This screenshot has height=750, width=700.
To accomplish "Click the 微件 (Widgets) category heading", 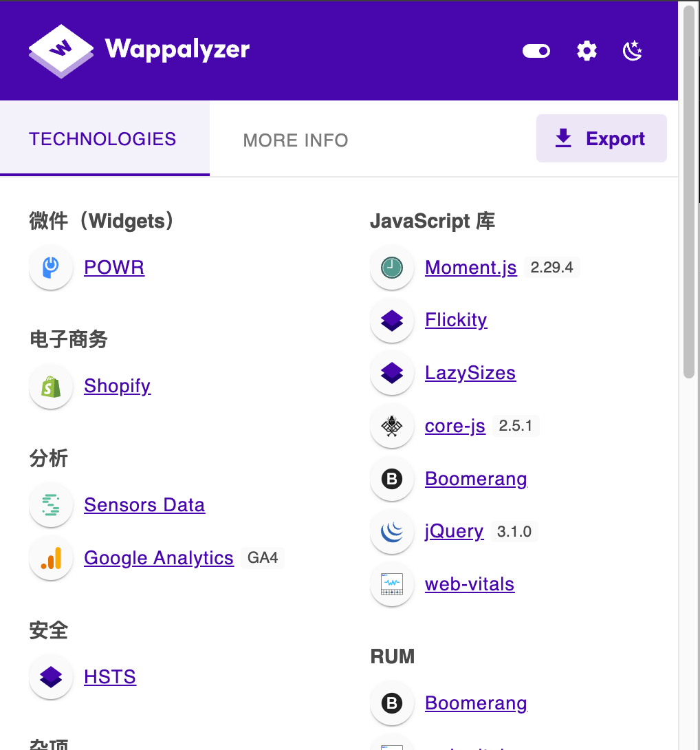I will click(101, 221).
